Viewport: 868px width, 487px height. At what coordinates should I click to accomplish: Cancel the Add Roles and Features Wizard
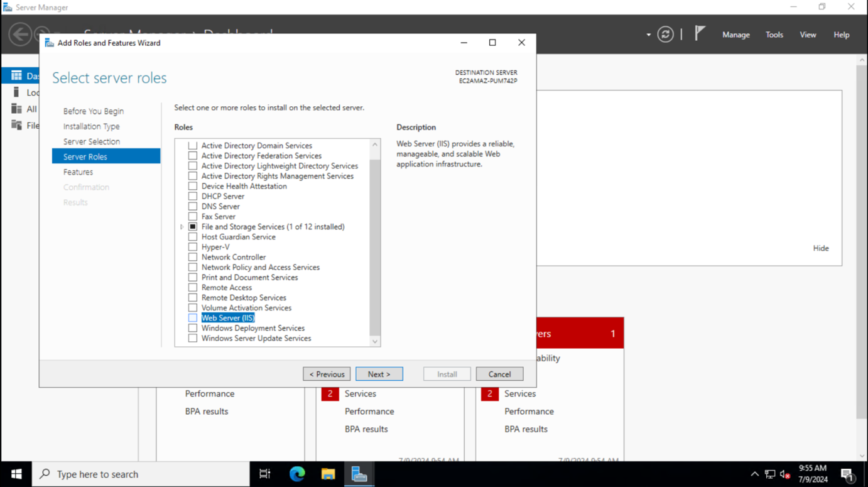coord(499,373)
